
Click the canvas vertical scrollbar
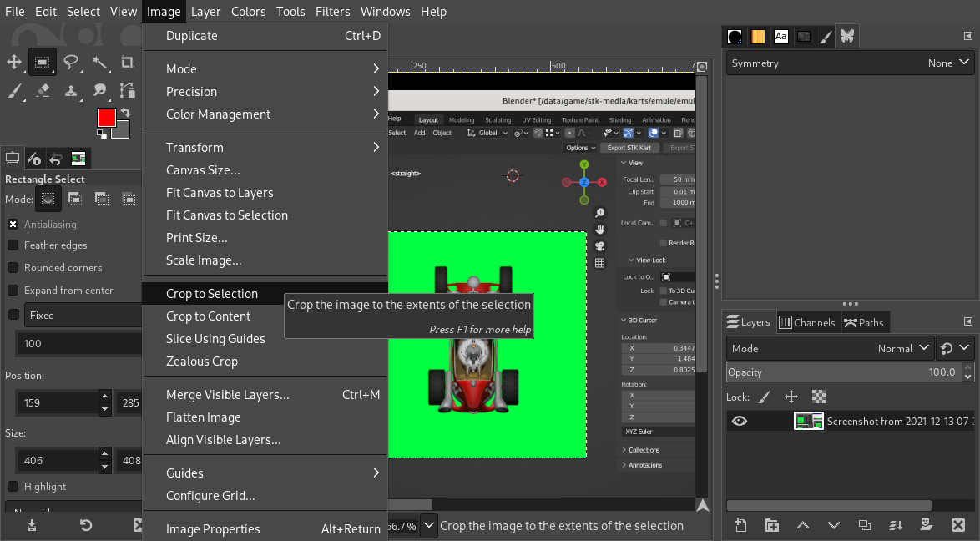[702, 224]
